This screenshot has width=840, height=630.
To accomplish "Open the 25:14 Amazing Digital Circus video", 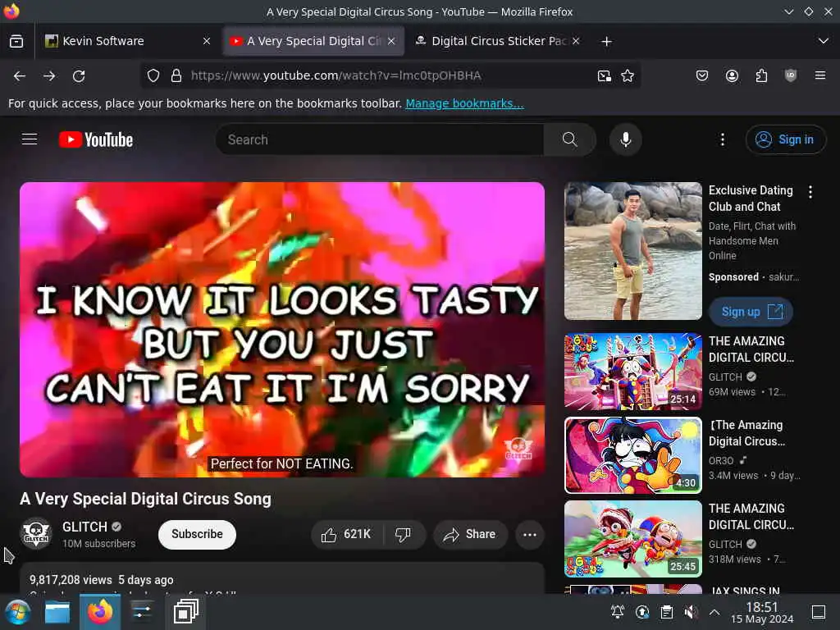I will coord(632,372).
